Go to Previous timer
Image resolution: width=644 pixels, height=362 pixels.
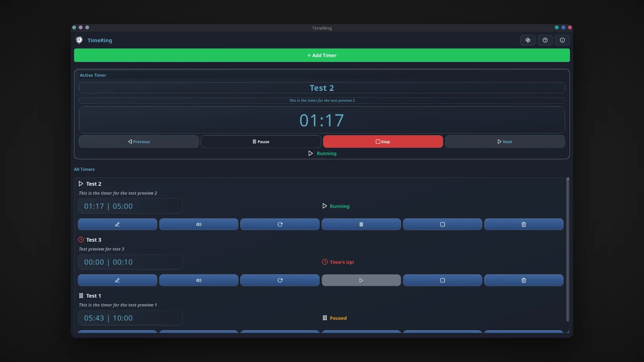[x=139, y=142]
